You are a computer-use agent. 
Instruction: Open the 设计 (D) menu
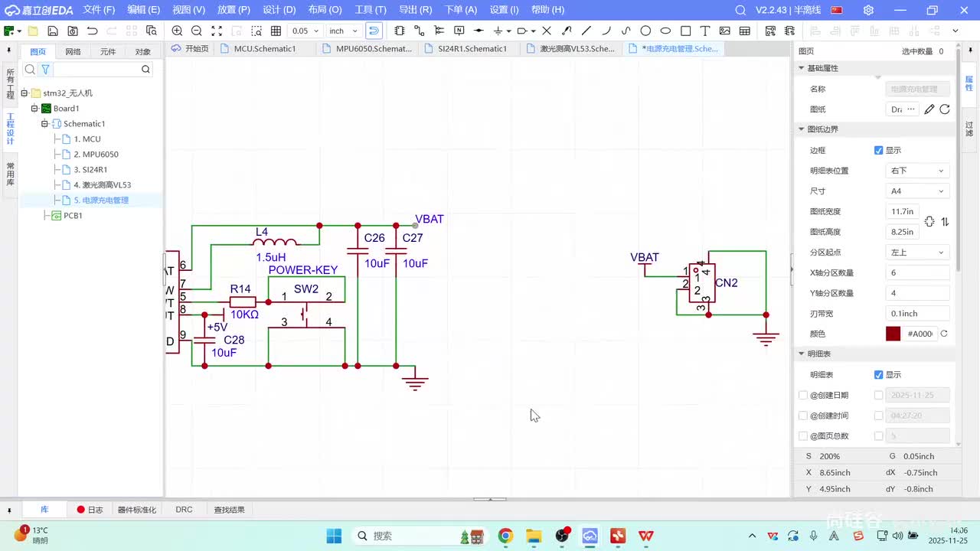coord(279,10)
